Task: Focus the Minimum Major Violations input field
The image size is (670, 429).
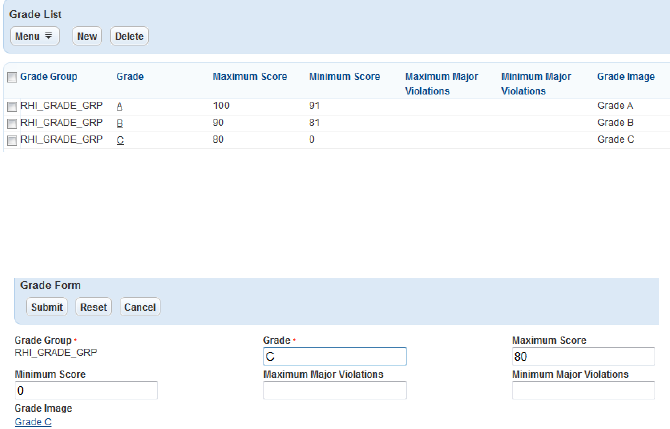Action: [x=583, y=390]
